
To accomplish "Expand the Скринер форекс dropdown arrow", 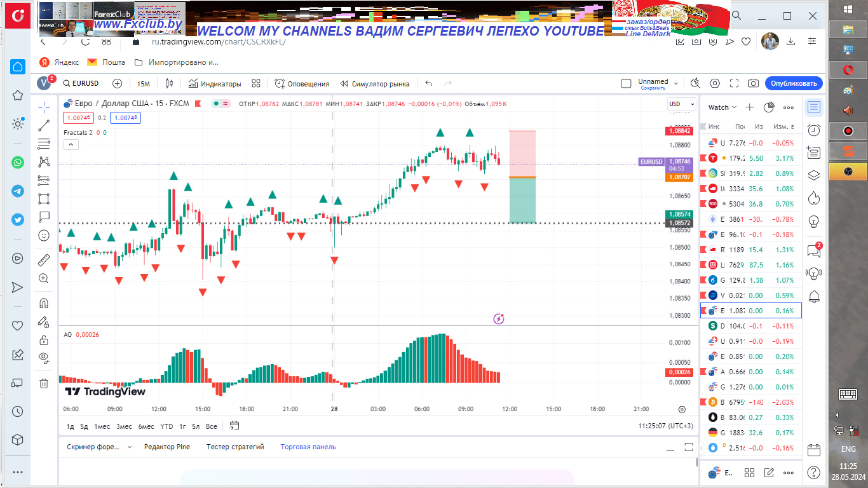I will click(x=130, y=447).
